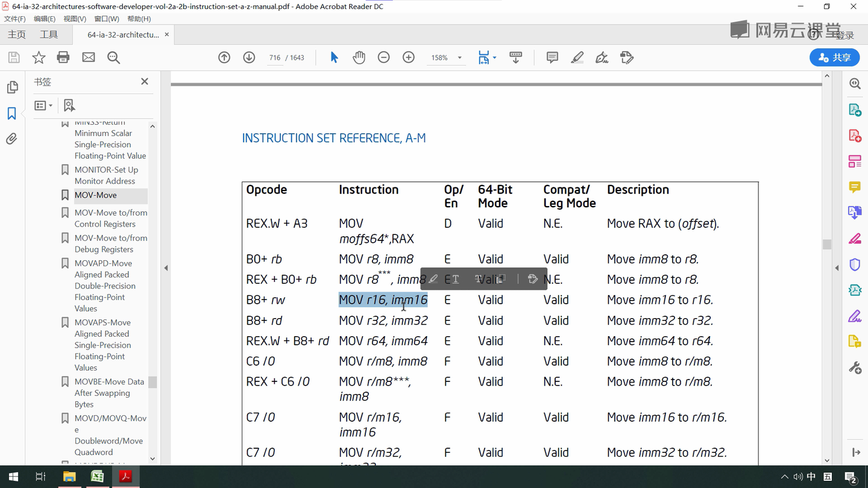
Task: Open the Create PDF tool in right pane
Action: pos(855,136)
